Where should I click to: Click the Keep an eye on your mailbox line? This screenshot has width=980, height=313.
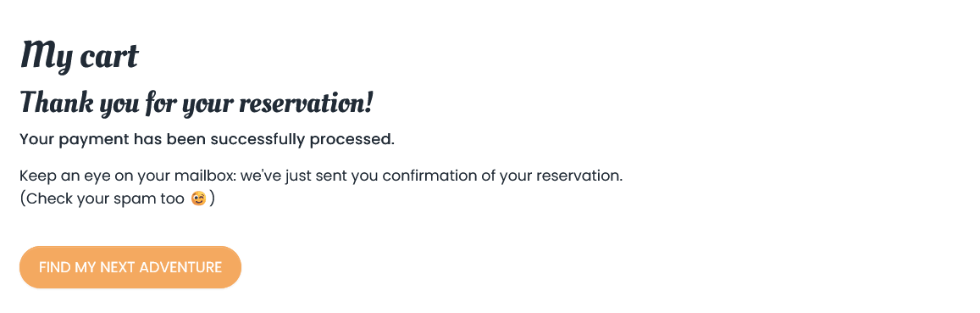click(x=321, y=176)
